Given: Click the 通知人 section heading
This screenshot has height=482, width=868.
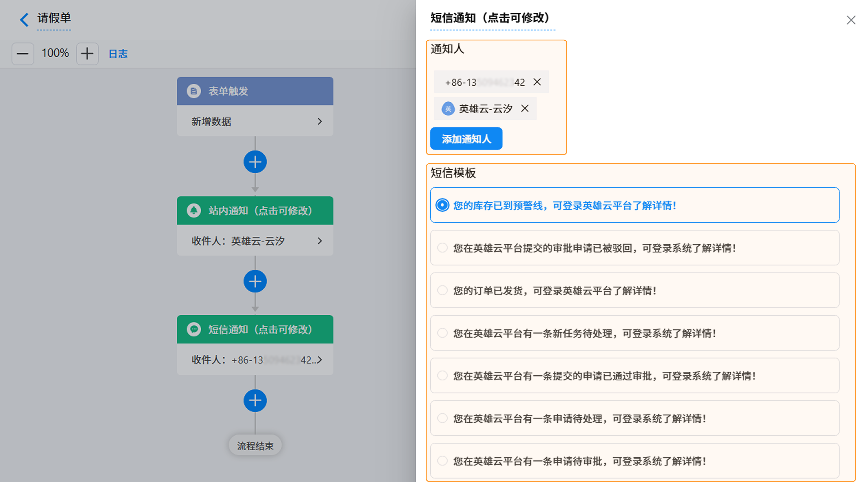Looking at the screenshot, I should coord(447,49).
